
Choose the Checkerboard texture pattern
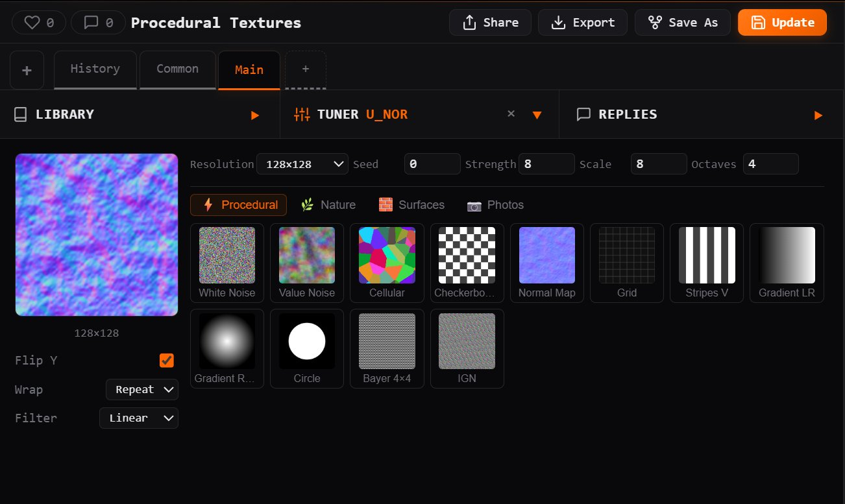467,256
